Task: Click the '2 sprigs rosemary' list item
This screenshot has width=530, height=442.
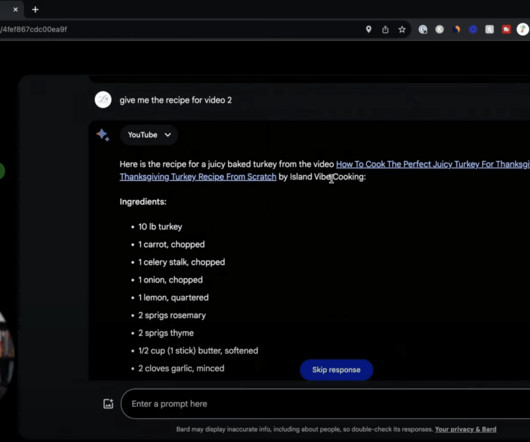Action: [x=172, y=315]
